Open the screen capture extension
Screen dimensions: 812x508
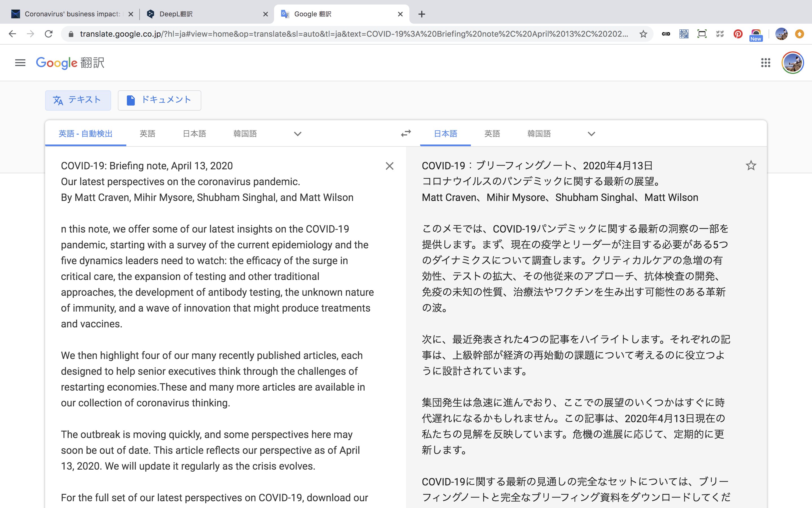(x=701, y=34)
